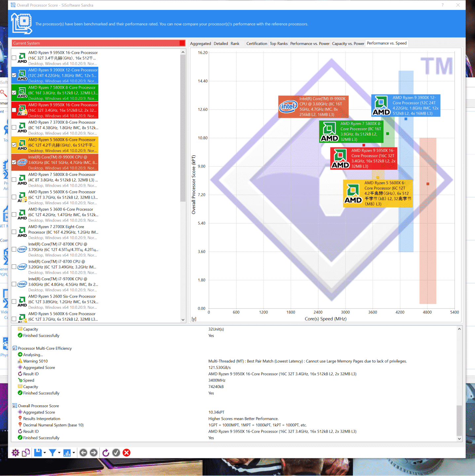This screenshot has width=475, height=476.
Task: Click the grey checkmark OK icon
Action: (116, 453)
